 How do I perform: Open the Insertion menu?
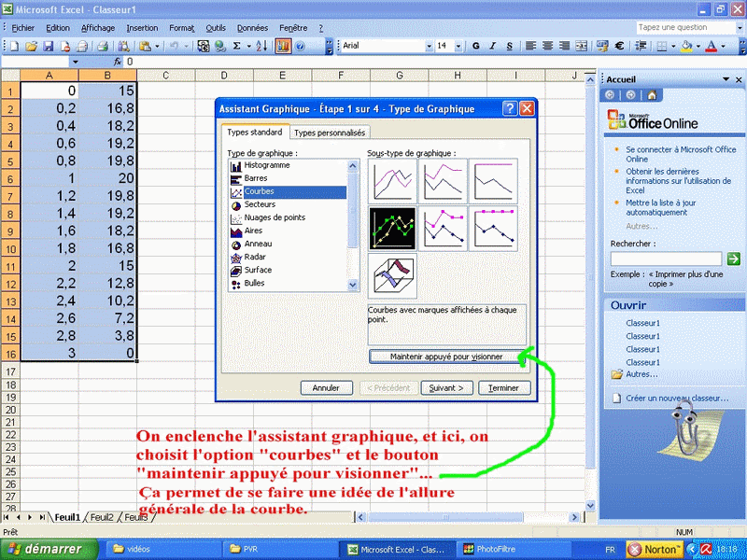[142, 28]
